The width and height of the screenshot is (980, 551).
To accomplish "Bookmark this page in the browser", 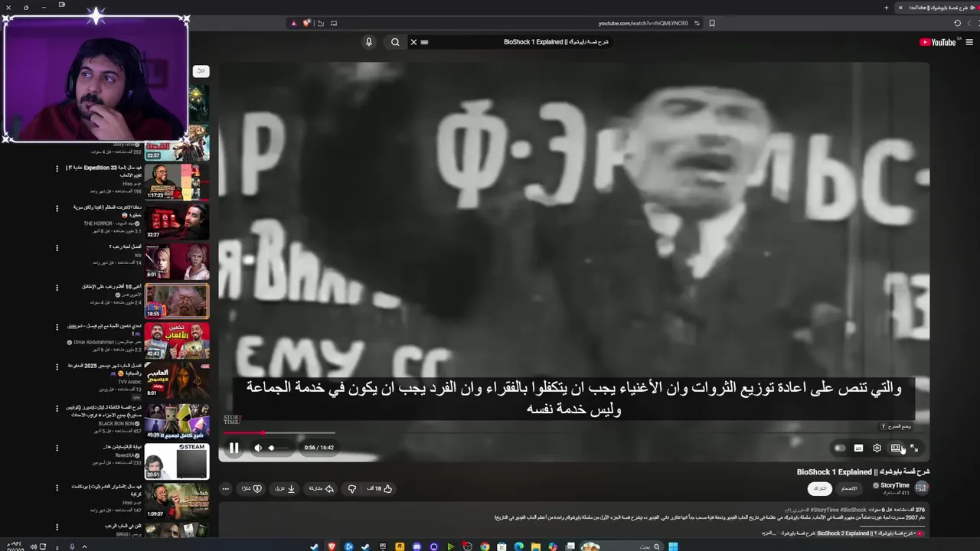I will [x=712, y=23].
